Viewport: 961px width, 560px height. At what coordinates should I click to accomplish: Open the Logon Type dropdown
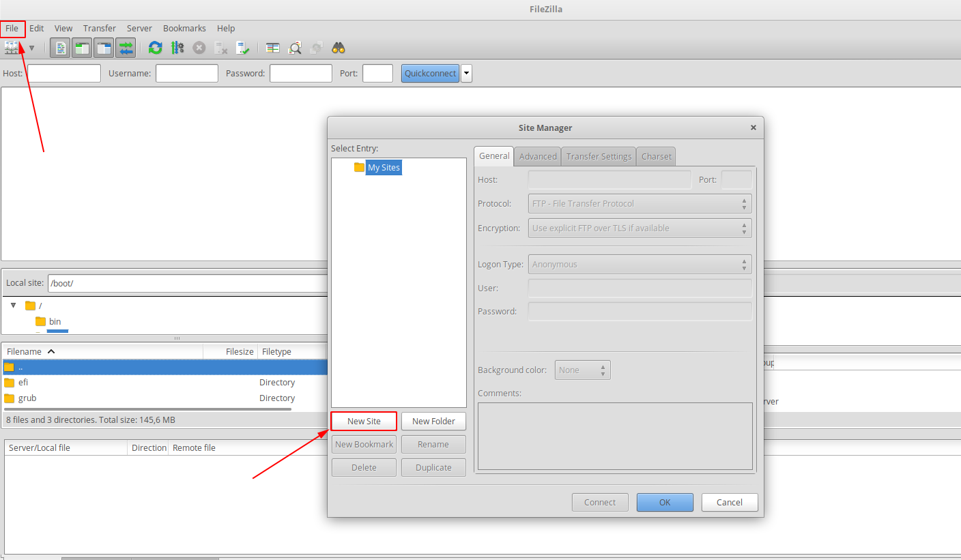pos(640,264)
